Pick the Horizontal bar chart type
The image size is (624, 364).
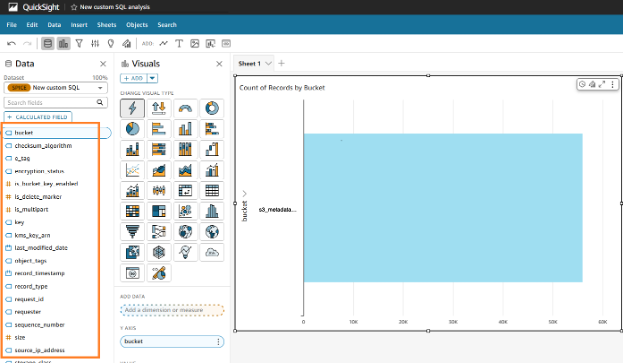pyautogui.click(x=159, y=129)
